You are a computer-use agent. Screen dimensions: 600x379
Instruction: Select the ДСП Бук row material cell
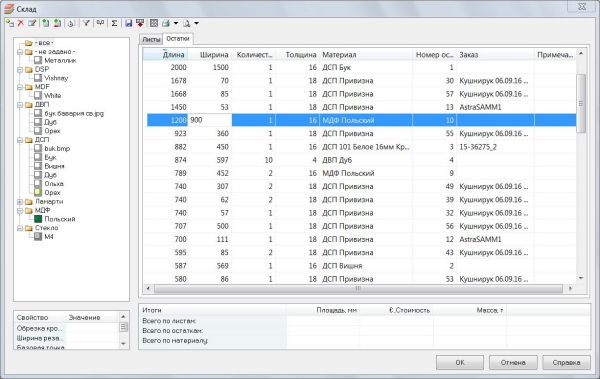366,67
